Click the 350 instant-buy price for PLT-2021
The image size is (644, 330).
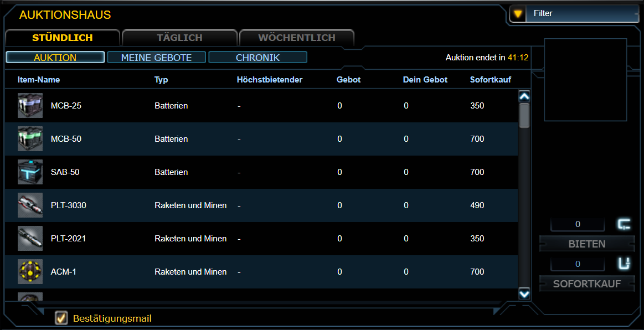[x=477, y=239]
